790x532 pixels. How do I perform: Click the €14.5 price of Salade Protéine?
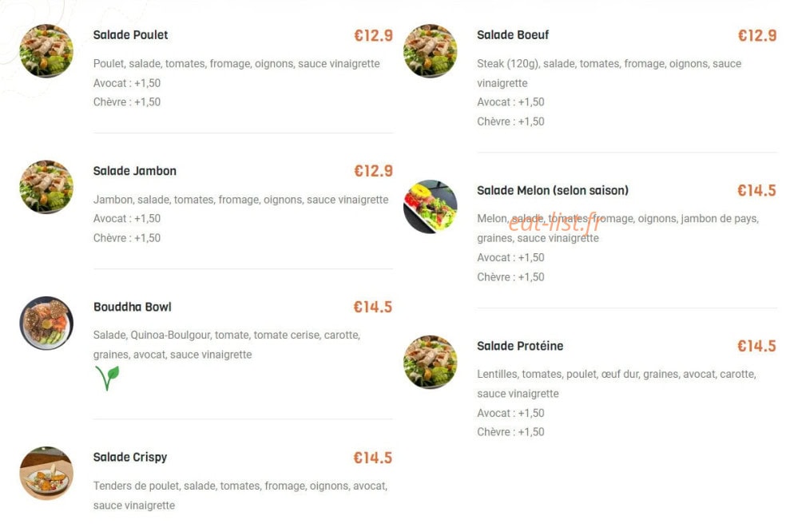tap(756, 346)
